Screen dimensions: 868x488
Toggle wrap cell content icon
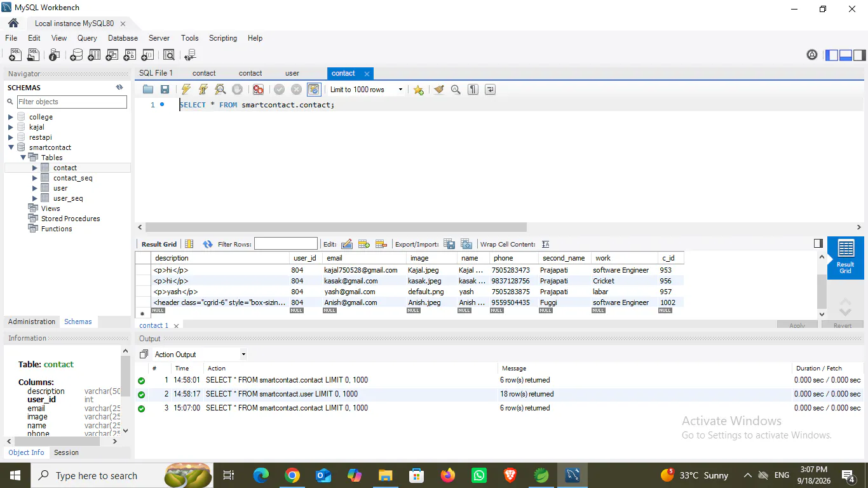[x=545, y=244]
